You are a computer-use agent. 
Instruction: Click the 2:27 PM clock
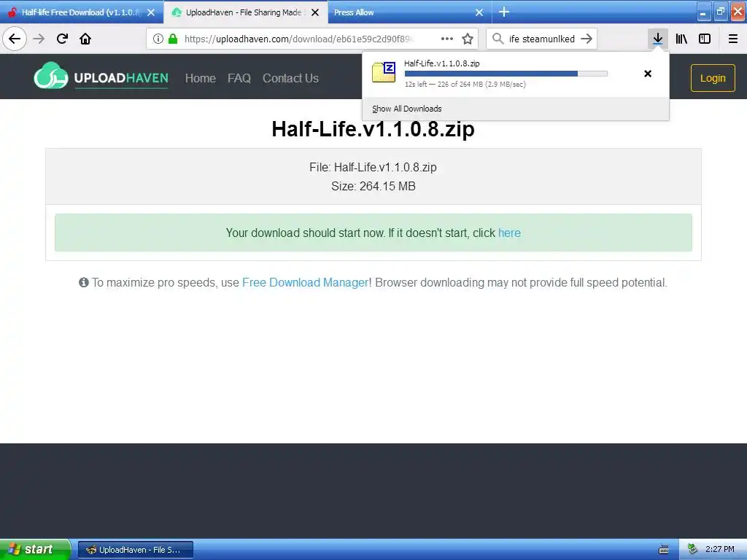coord(719,549)
